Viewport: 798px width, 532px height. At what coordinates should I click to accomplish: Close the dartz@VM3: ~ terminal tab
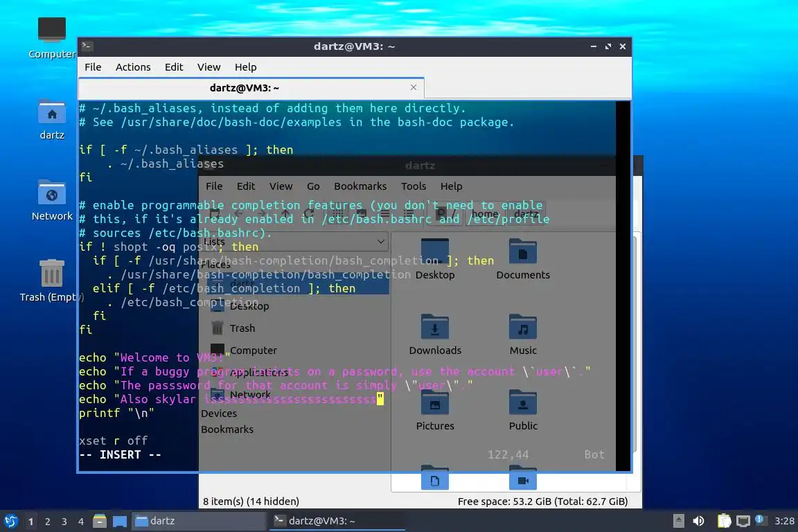[x=414, y=87]
